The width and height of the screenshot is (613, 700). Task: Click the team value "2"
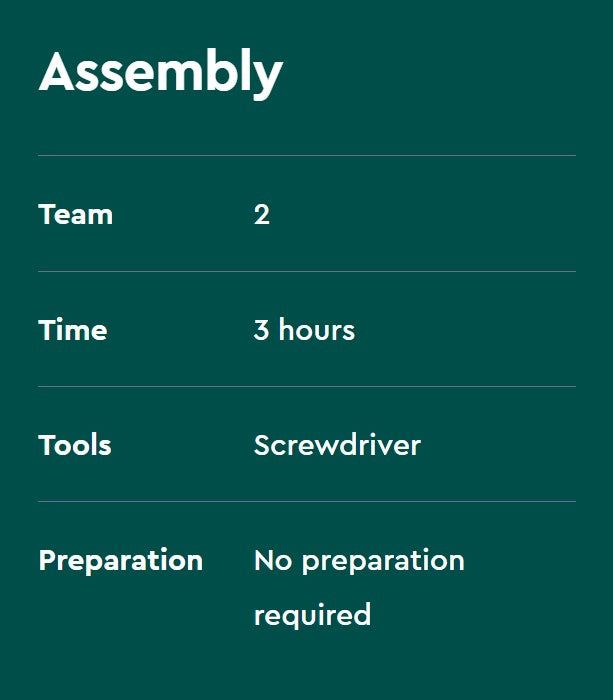point(261,214)
